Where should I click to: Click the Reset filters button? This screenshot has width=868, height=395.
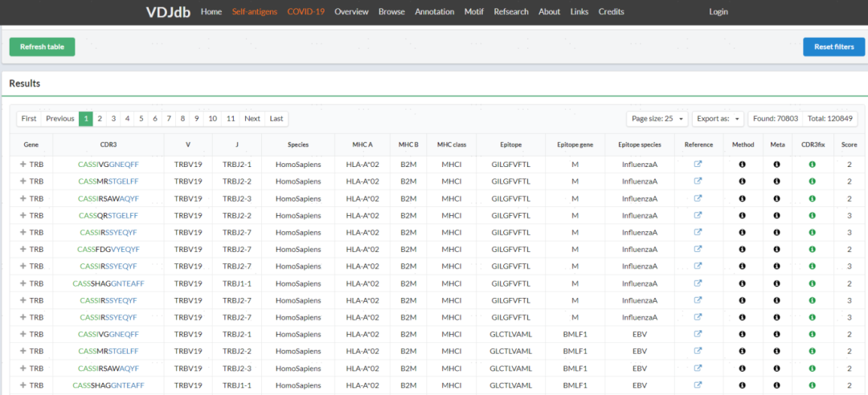click(x=833, y=47)
